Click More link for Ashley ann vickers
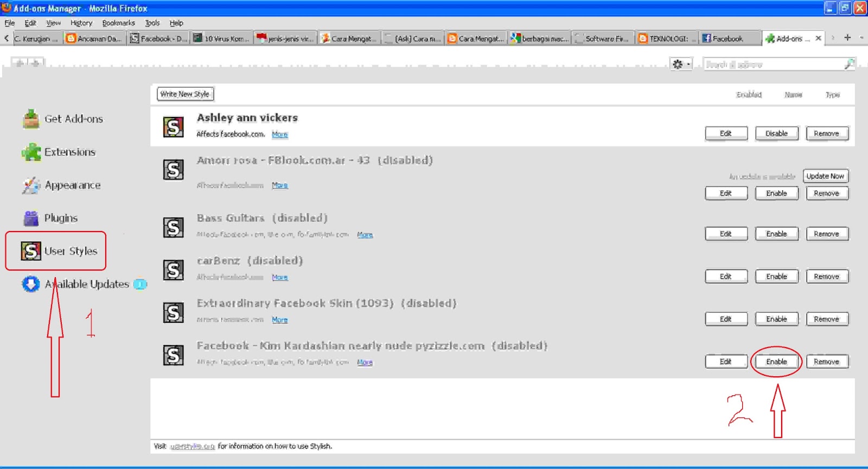Screen dimensions: 868x469 (x=280, y=134)
